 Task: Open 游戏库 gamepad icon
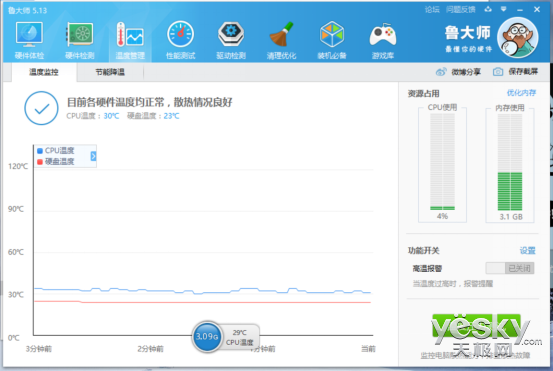coord(383,40)
